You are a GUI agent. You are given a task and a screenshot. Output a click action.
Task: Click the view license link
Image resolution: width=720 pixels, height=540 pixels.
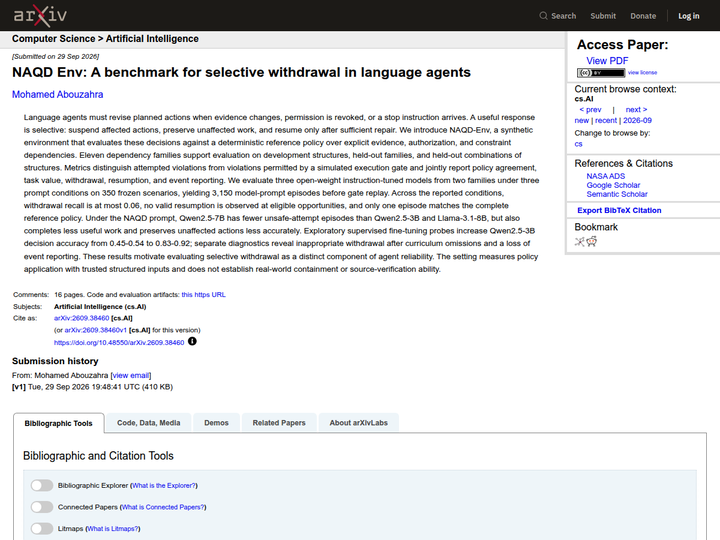(642, 73)
